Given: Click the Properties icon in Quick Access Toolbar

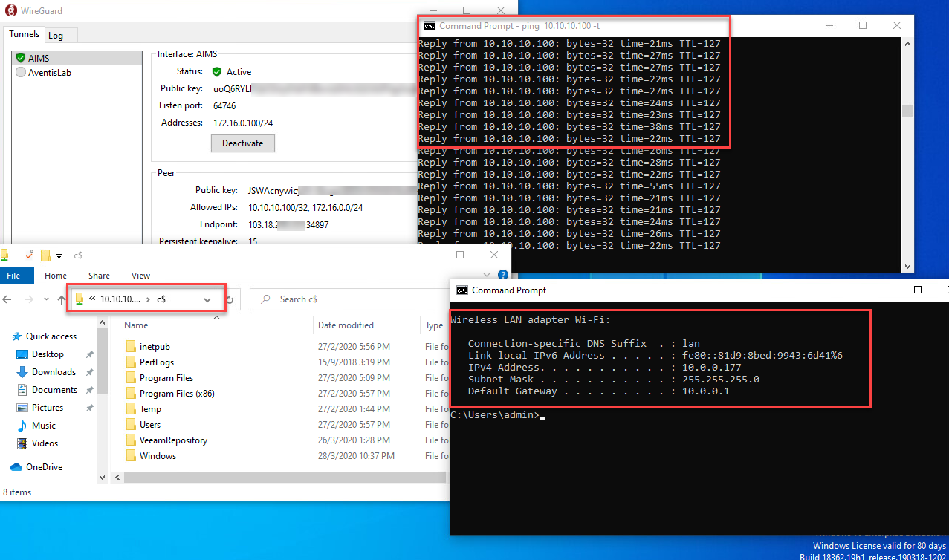Looking at the screenshot, I should pyautogui.click(x=28, y=255).
